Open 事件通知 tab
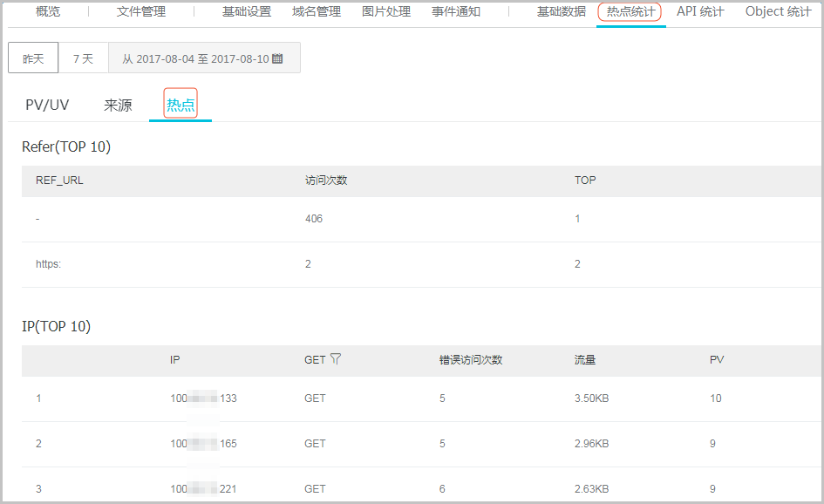 (456, 11)
